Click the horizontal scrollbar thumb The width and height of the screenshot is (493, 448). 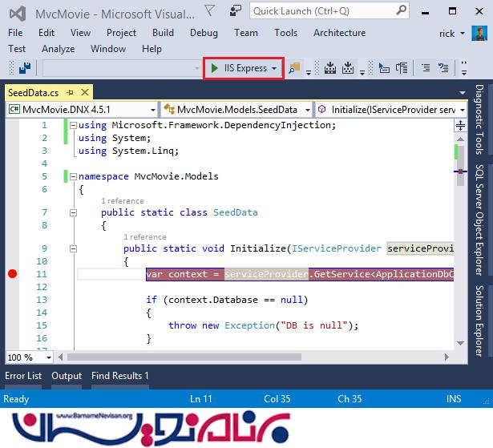[x=184, y=357]
